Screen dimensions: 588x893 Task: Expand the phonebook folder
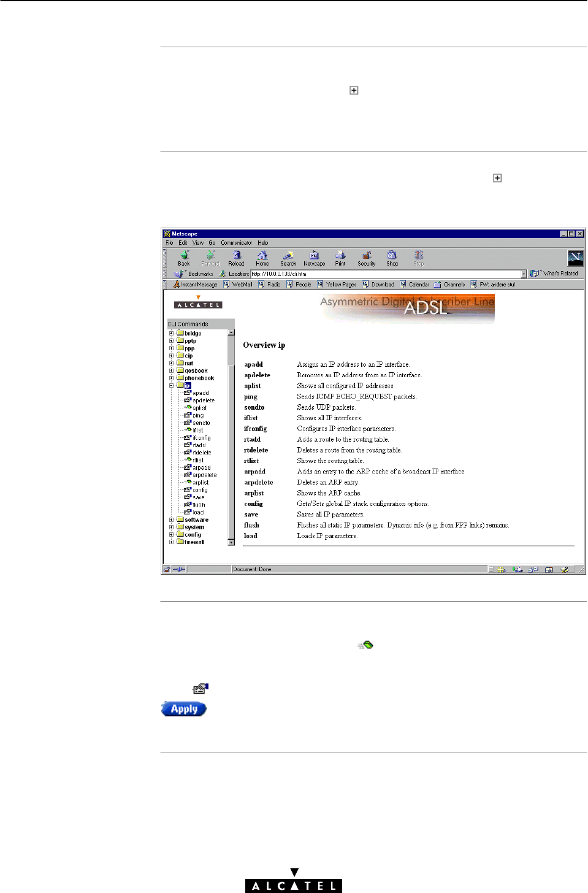tap(172, 378)
